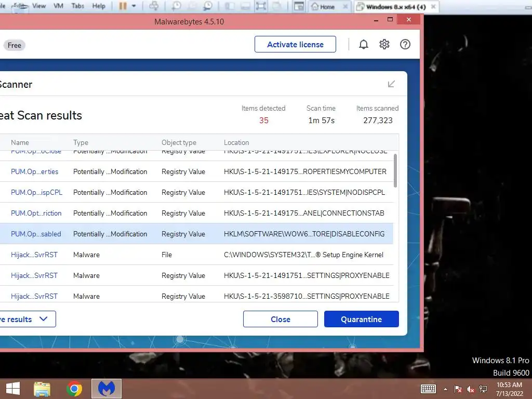The image size is (532, 399).
Task: Open the VMware Help menu
Action: click(99, 6)
